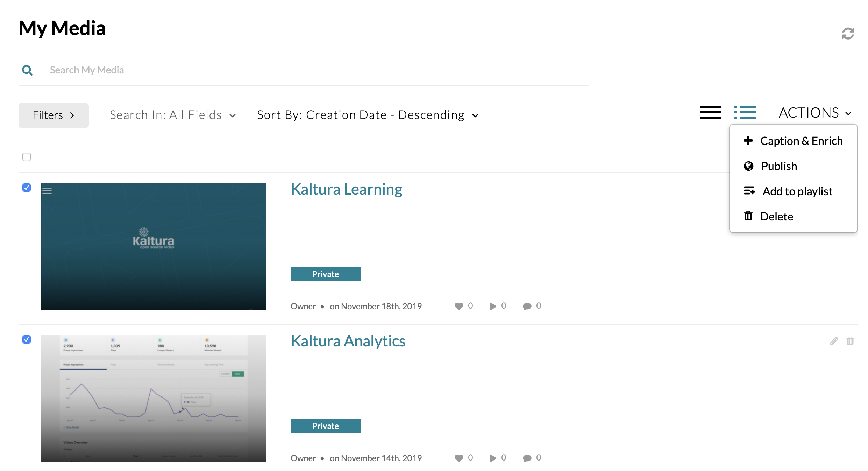
Task: Open the Sort By Creation Date dropdown
Action: tap(367, 115)
